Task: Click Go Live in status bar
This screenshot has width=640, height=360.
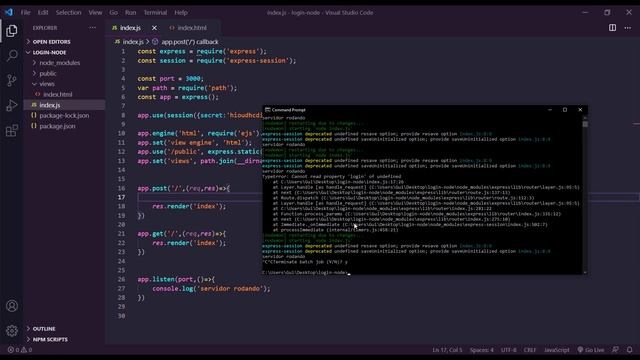Action: pos(591,350)
